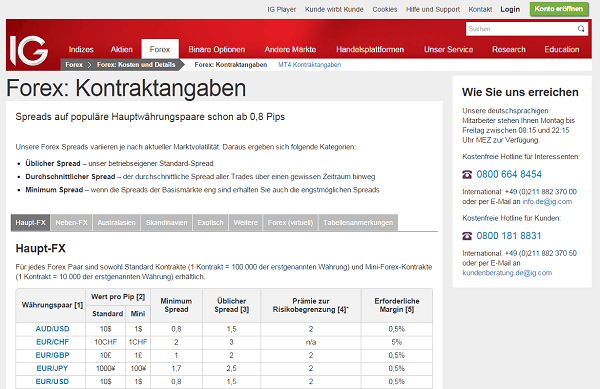The image size is (600, 389).
Task: Open Andere Märkte menu
Action: click(290, 49)
